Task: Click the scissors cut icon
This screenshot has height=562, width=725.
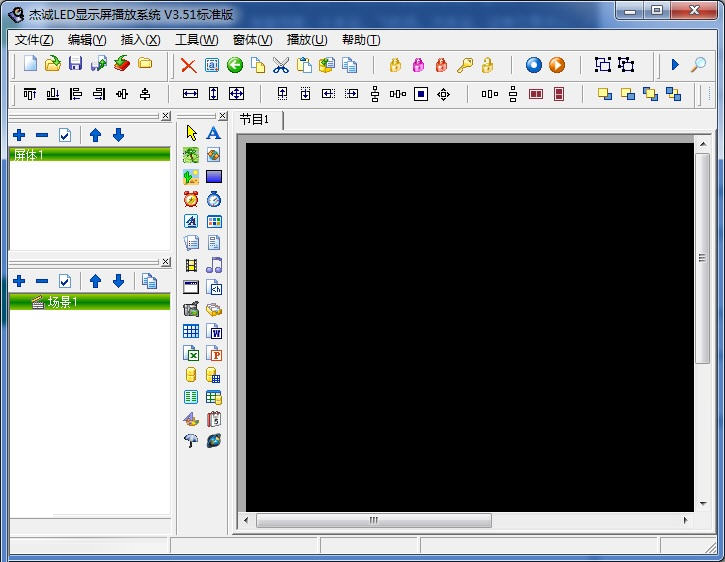Action: tap(280, 65)
